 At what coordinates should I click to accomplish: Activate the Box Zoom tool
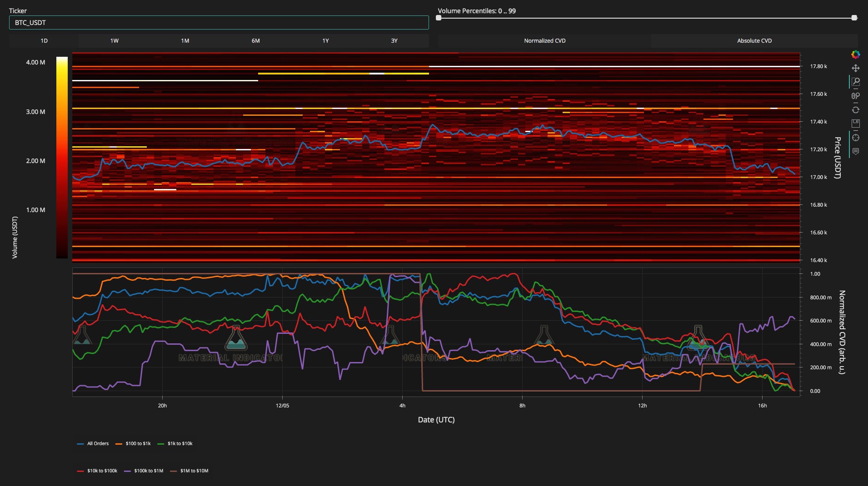point(855,82)
